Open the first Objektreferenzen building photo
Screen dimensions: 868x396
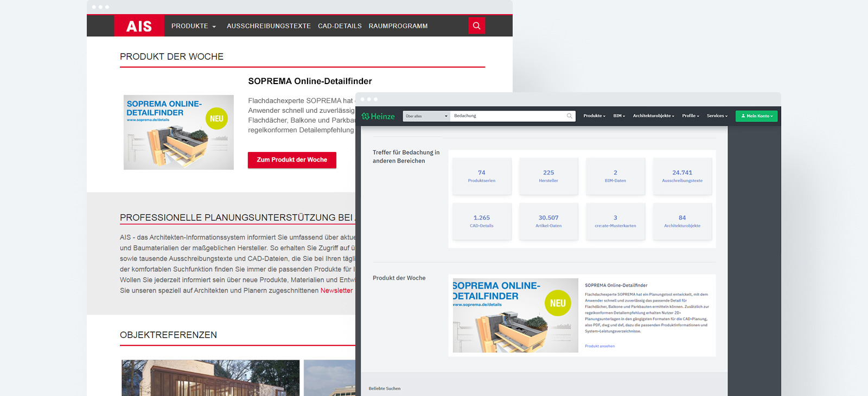(210, 378)
